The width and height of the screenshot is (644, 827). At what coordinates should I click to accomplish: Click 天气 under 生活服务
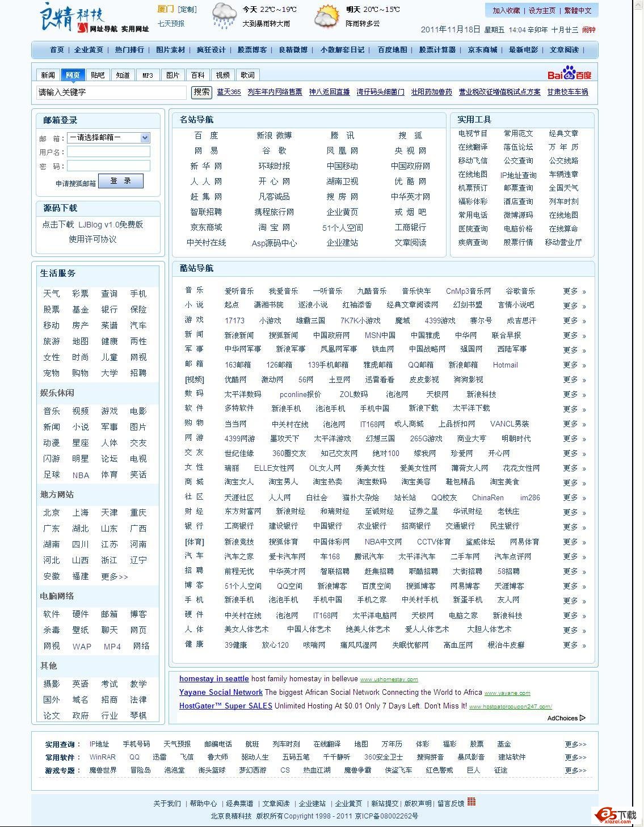pos(51,294)
